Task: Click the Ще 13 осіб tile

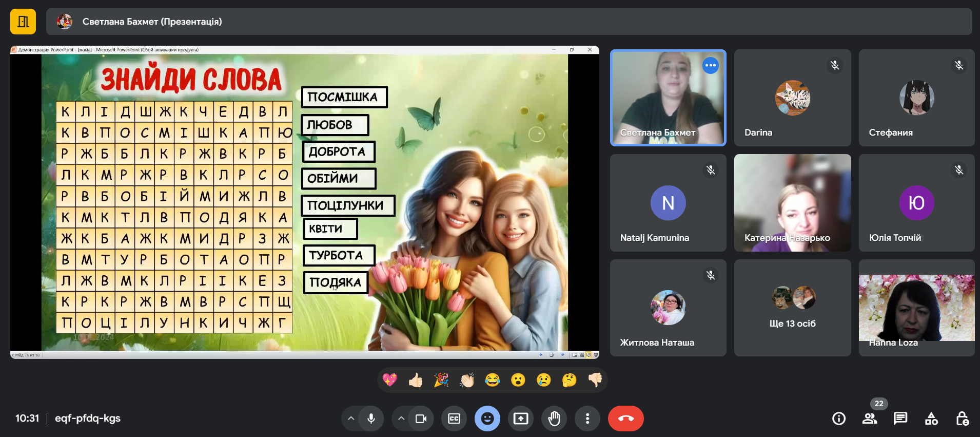Action: coord(792,308)
